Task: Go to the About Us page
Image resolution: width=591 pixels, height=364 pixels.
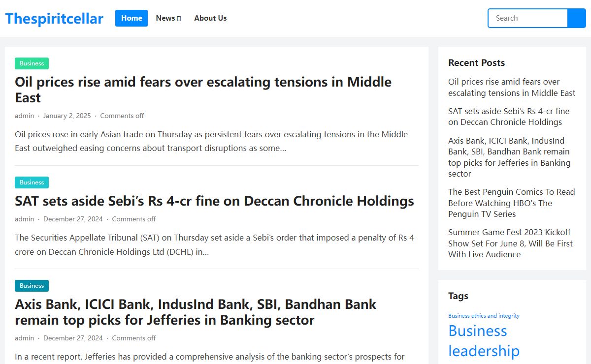Action: coord(210,18)
